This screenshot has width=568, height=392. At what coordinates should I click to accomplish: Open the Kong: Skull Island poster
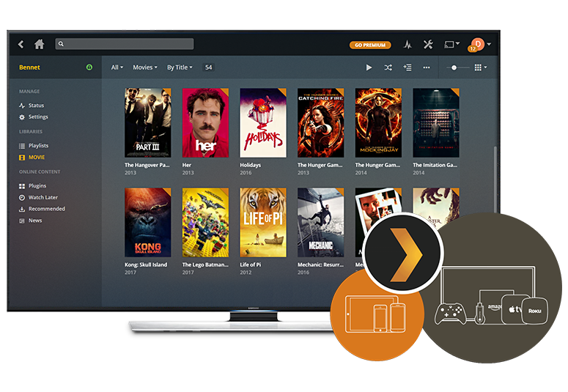148,223
